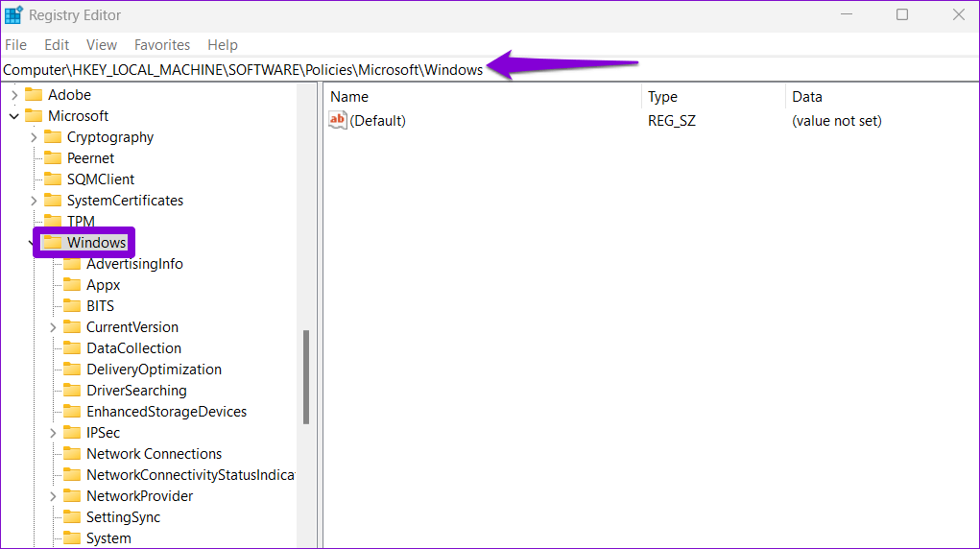Select the Peernet key label
The width and height of the screenshot is (980, 549).
[90, 158]
